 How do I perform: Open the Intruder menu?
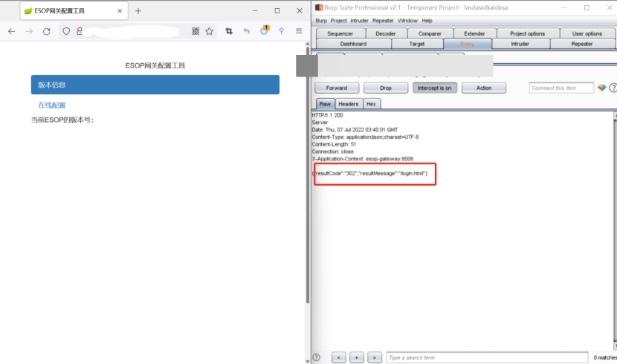(359, 21)
